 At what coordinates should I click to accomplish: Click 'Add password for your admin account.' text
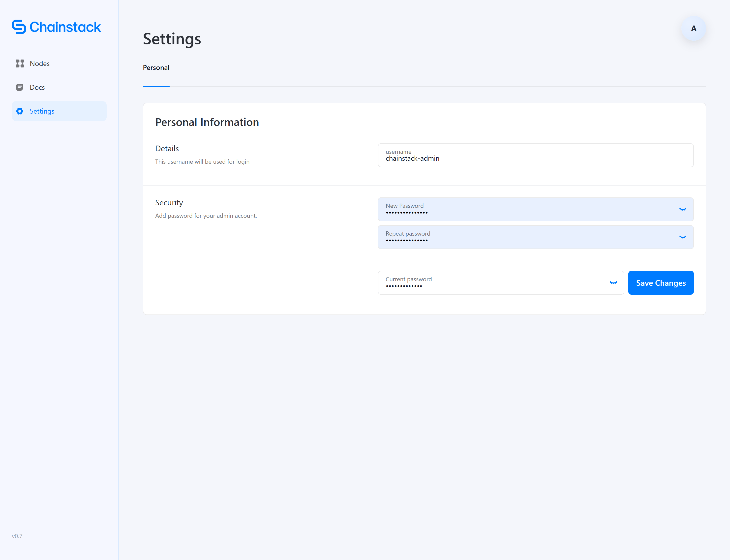(206, 216)
